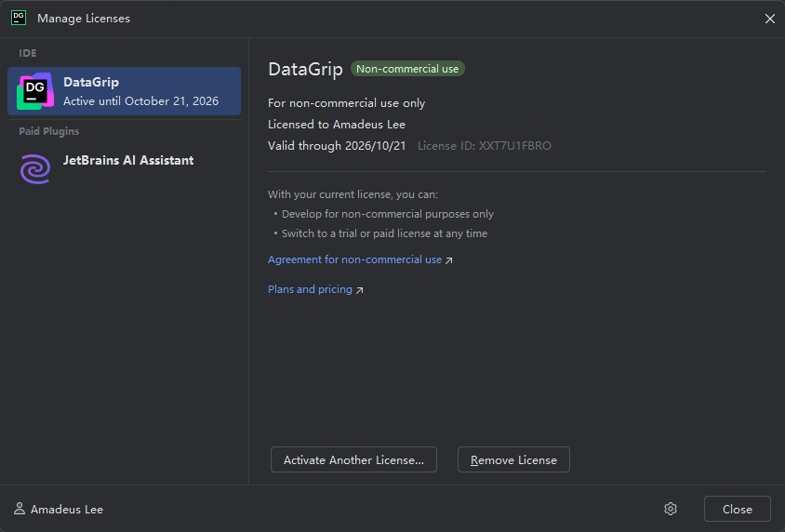Click the Activate Another License button
785x532 pixels.
tap(353, 459)
